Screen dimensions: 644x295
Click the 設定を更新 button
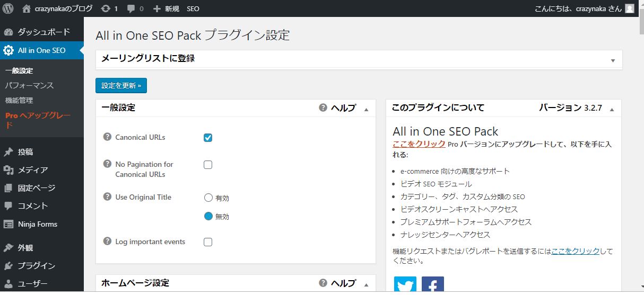pos(121,85)
